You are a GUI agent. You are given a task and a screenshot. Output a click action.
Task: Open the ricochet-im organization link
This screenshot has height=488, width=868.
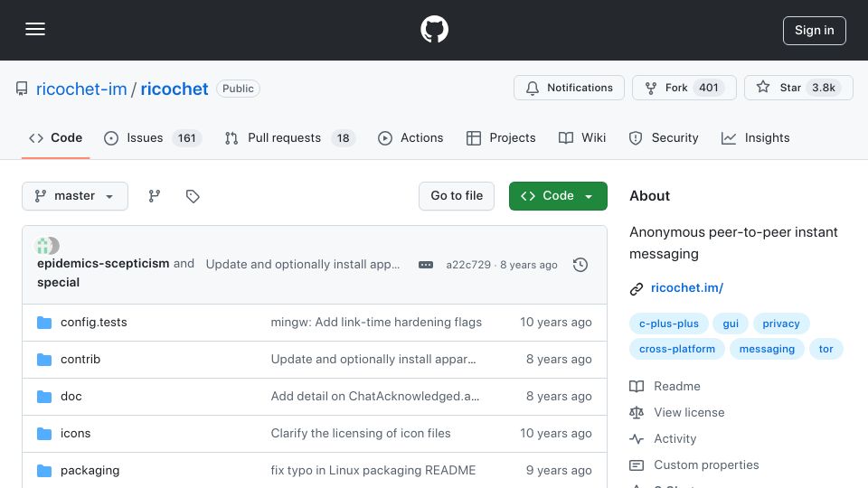[81, 89]
